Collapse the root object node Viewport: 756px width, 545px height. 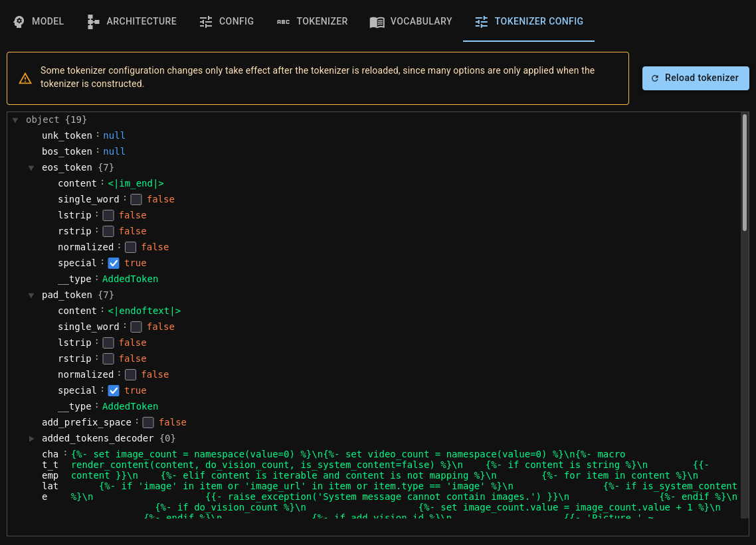click(x=15, y=120)
